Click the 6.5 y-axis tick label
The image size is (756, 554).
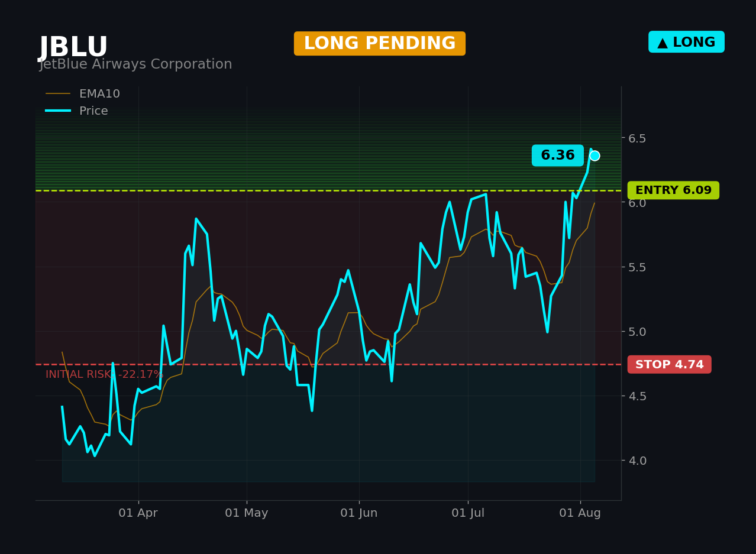pyautogui.click(x=637, y=138)
